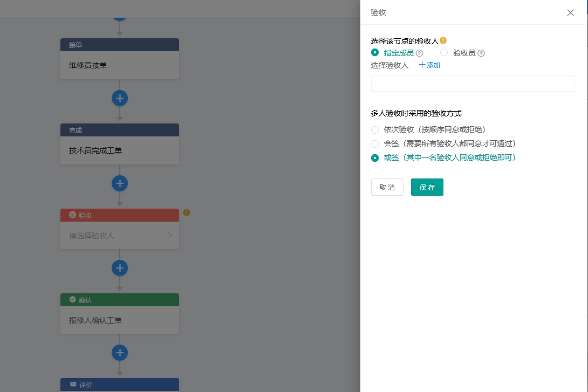
Task: Open the help icon beside 指定成员
Action: tap(420, 53)
